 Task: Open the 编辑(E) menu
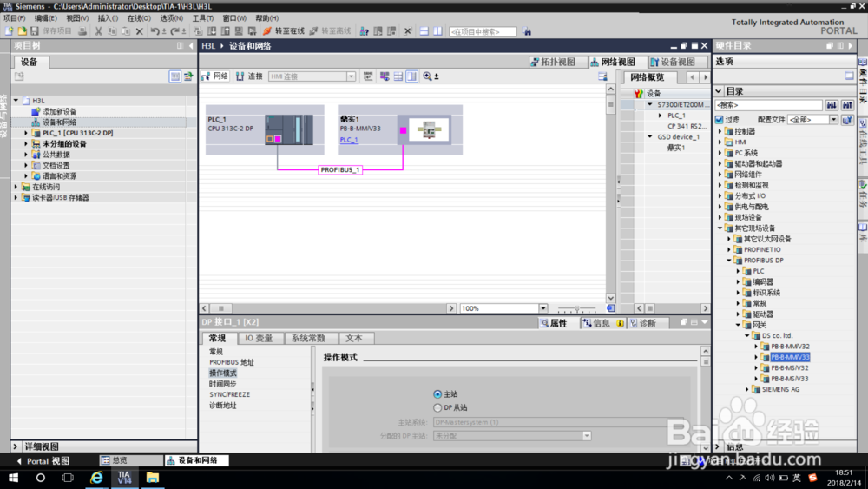tap(45, 18)
